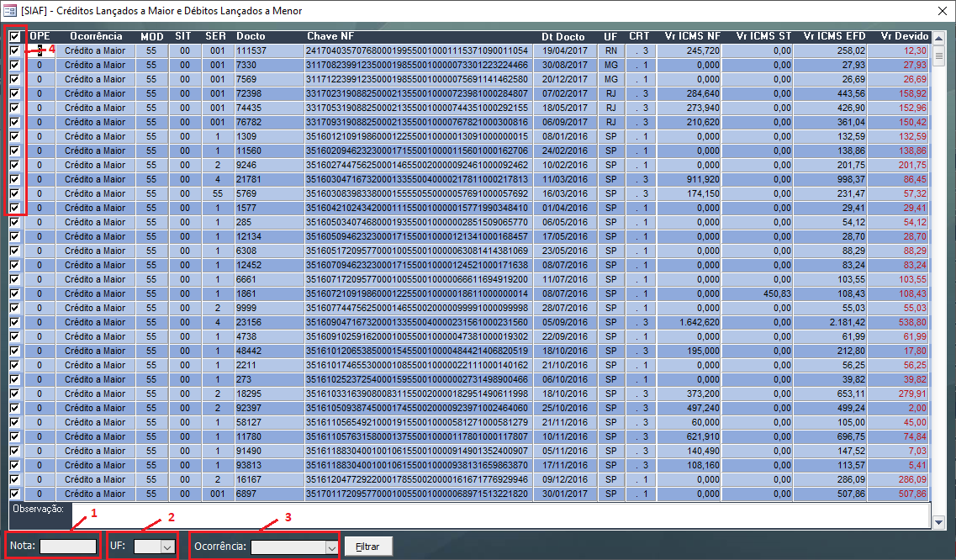Open the UF dropdown filter
This screenshot has height=560, width=956.
tap(167, 547)
